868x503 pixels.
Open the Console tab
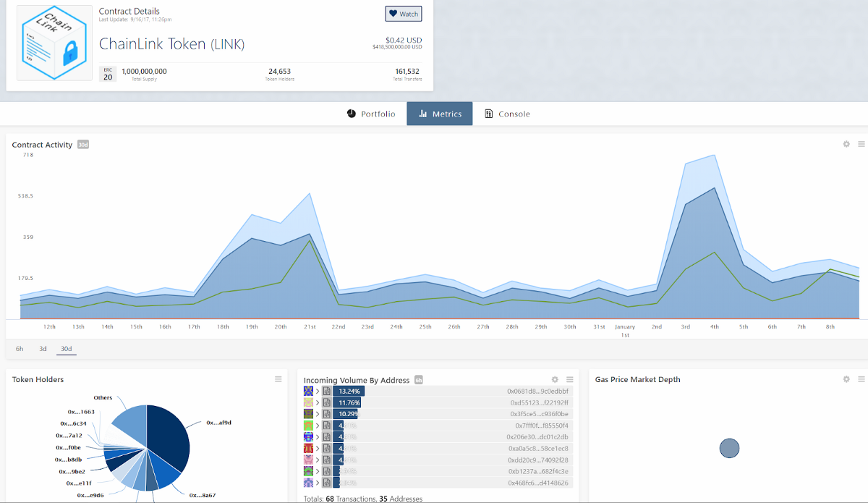(508, 114)
